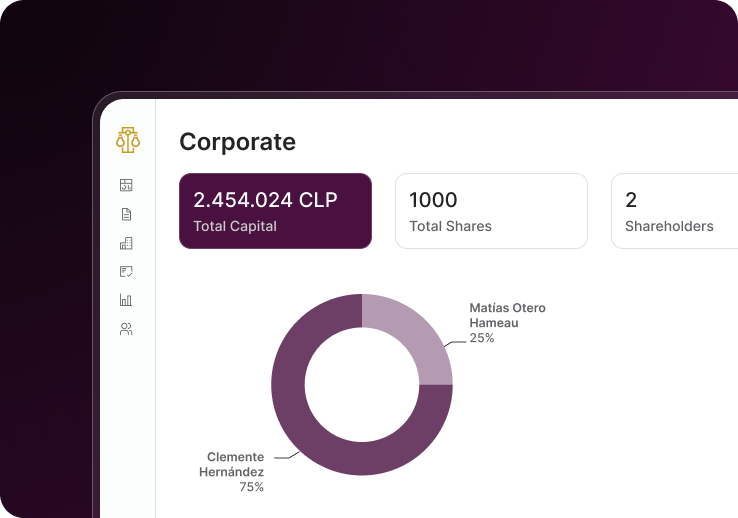Click the Matías Otero Hameau label
This screenshot has height=518, width=738.
point(507,315)
